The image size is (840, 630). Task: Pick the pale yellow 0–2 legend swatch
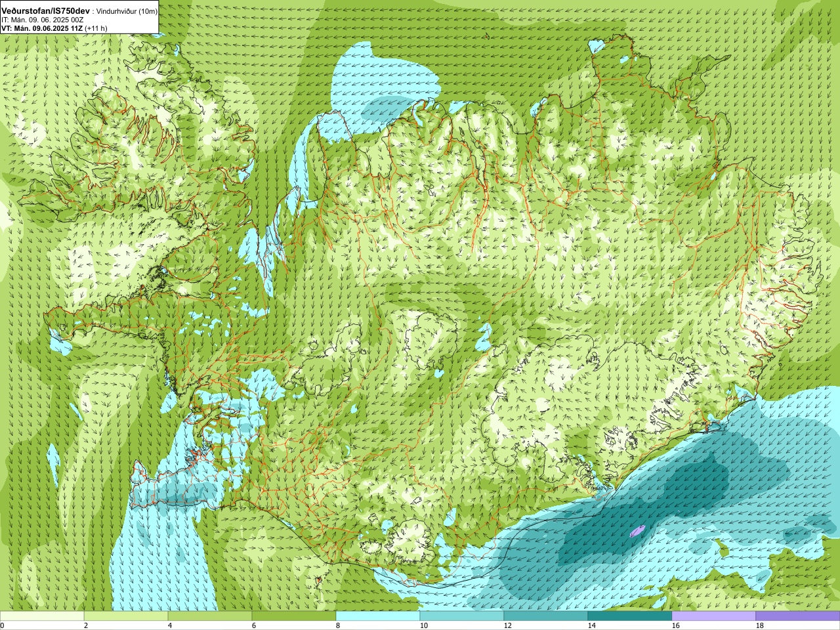pyautogui.click(x=42, y=616)
